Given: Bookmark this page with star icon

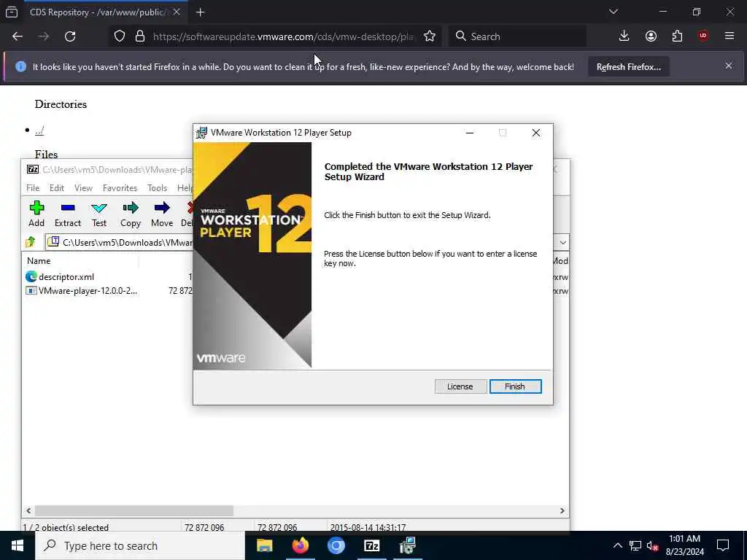Looking at the screenshot, I should point(429,36).
